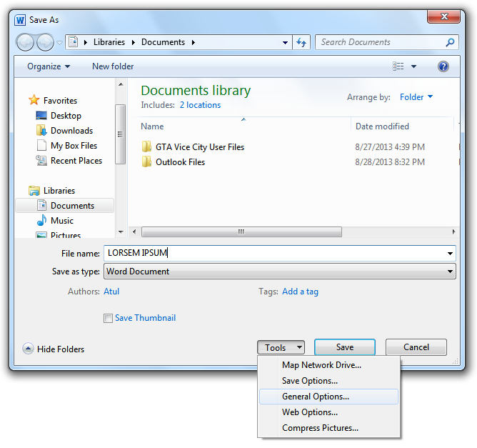Click Libraries in the address breadcrumb
Viewport: 477px width, 448px height.
click(x=109, y=42)
